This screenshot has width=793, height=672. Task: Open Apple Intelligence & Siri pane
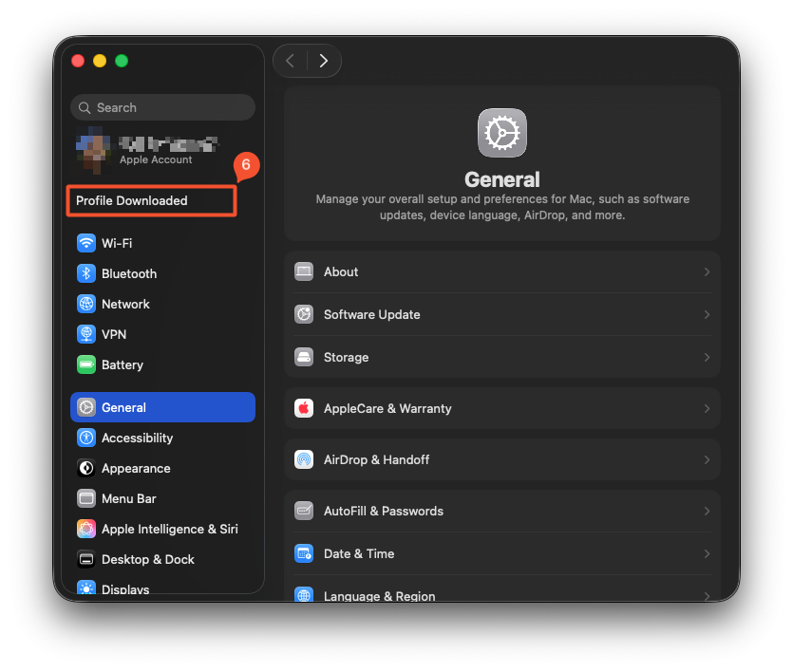pos(162,529)
